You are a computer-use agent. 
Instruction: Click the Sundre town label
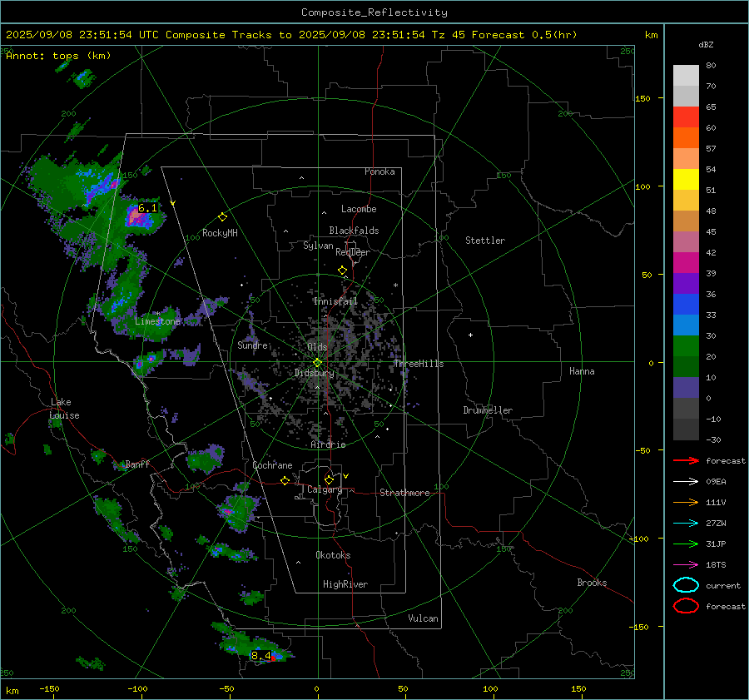click(x=252, y=345)
